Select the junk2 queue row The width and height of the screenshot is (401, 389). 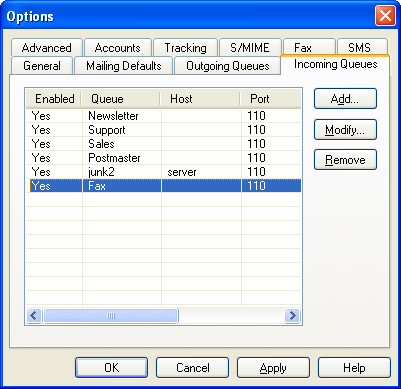(164, 172)
